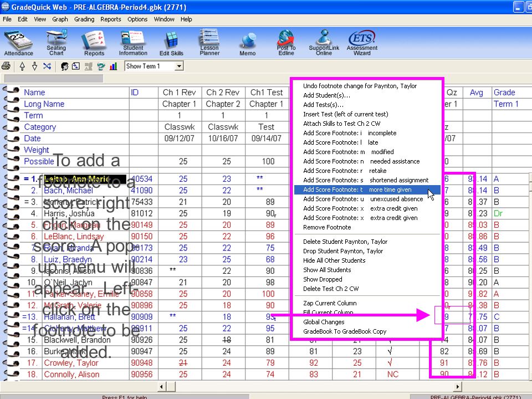The height and width of the screenshot is (399, 532).
Task: Open the Reports menu in menu bar
Action: point(111,19)
